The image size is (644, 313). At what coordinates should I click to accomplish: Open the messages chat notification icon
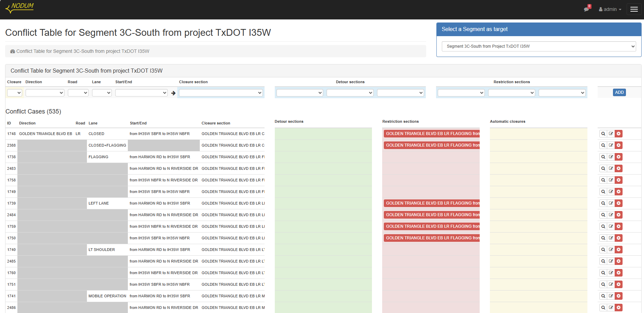coord(586,9)
